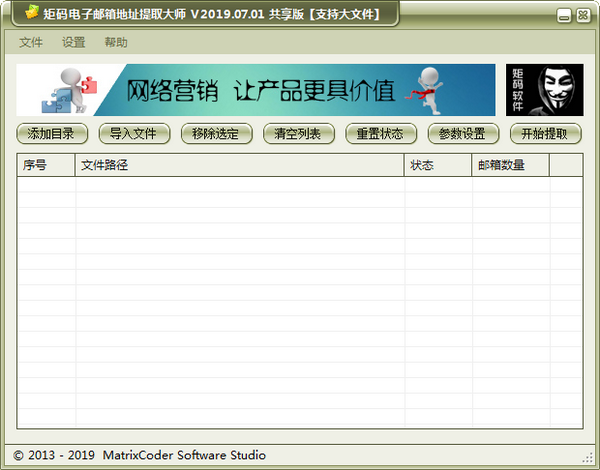This screenshot has width=600, height=470.
Task: Click the 矩码软件 masked logo image
Action: [544, 90]
